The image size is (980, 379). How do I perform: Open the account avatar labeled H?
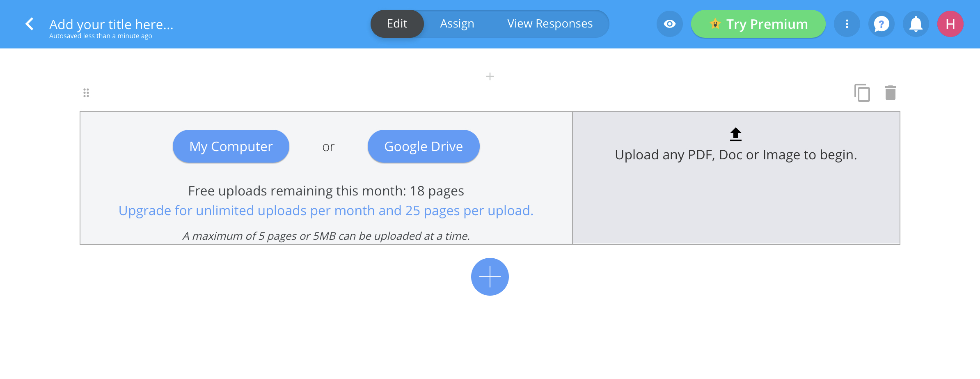(x=950, y=24)
